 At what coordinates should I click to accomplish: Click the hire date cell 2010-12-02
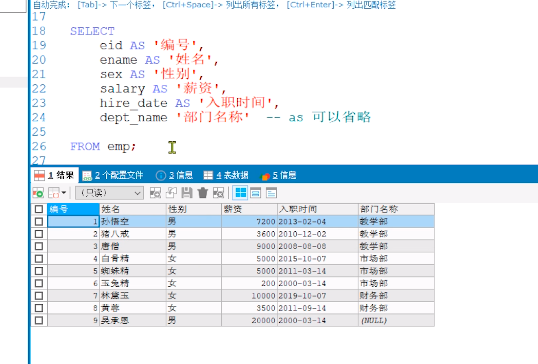(318, 234)
